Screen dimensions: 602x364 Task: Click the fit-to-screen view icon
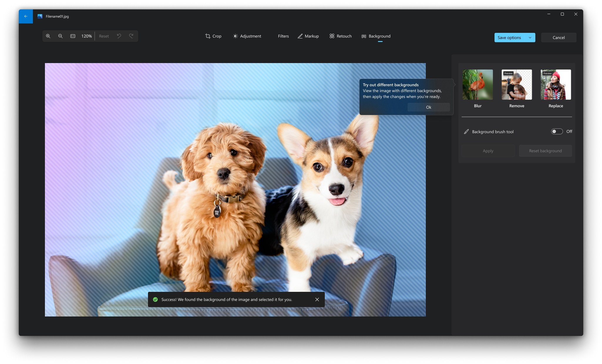pos(73,35)
